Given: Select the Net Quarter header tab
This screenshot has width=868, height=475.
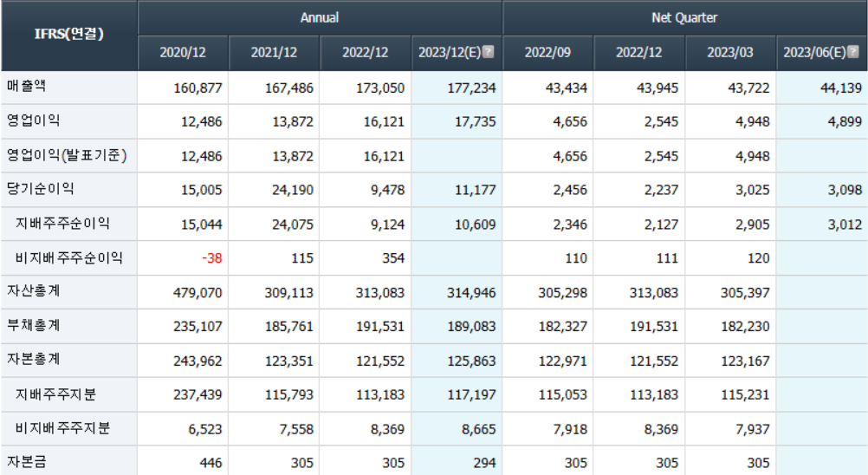Looking at the screenshot, I should coord(684,17).
